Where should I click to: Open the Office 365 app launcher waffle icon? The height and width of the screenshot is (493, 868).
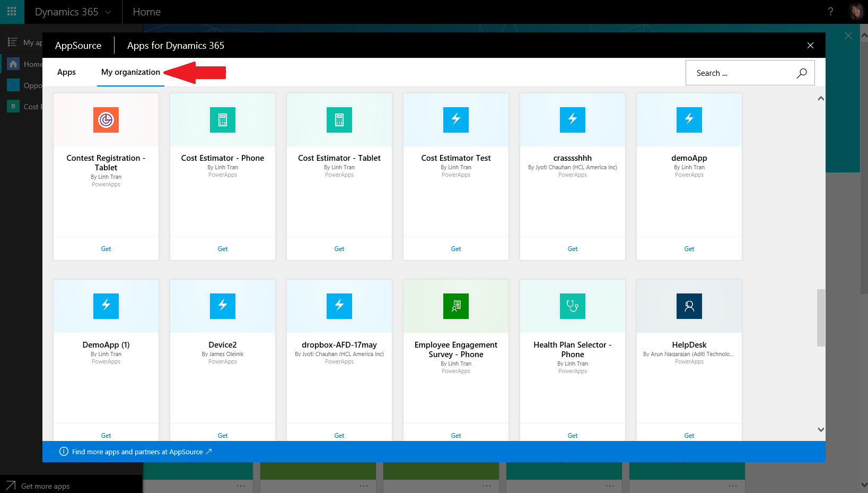tap(12, 11)
